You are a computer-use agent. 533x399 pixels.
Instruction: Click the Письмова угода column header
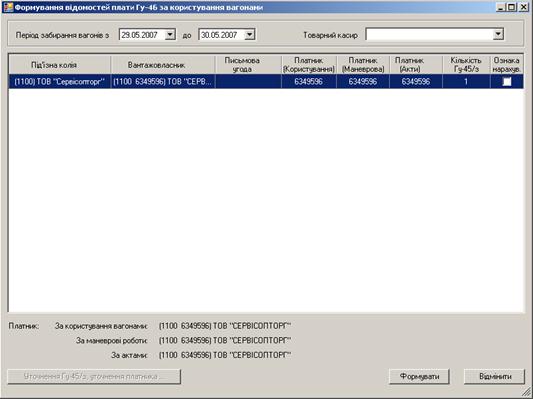click(x=248, y=65)
